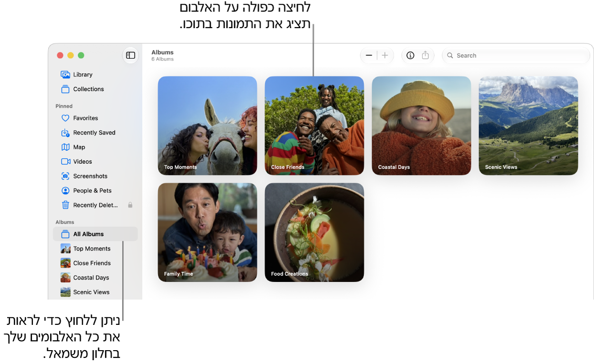Image resolution: width=594 pixels, height=364 pixels.
Task: Click the Favorites heart icon
Action: tap(65, 118)
